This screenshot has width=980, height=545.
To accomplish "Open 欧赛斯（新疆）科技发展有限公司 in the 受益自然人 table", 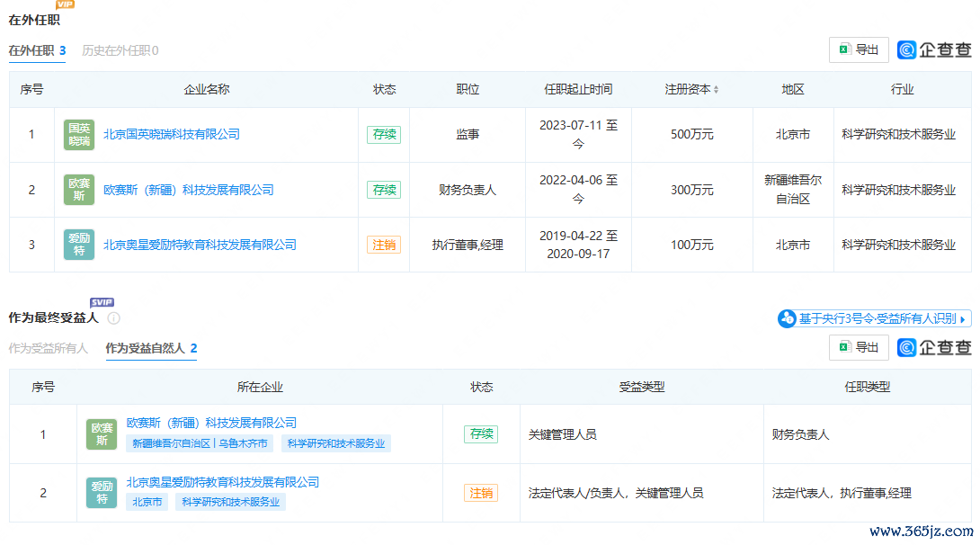I will (211, 423).
